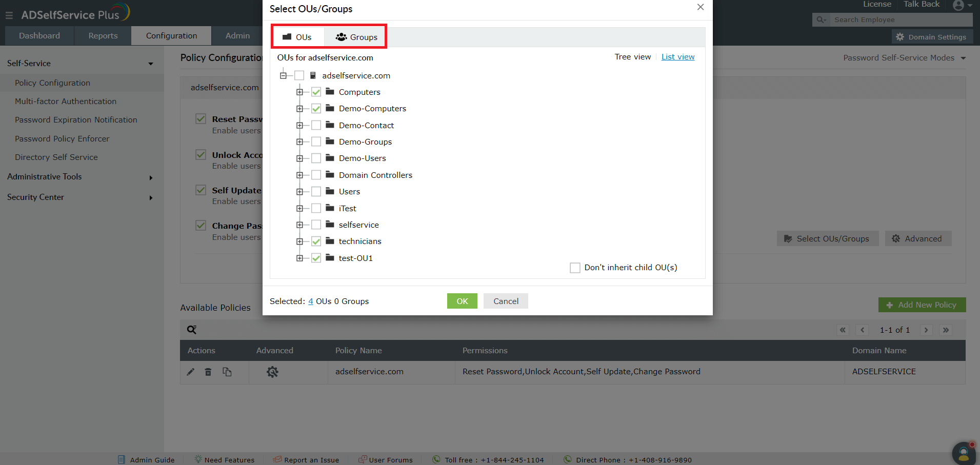980x465 pixels.
Task: Click the edit pencil icon for adselfservice.com policy
Action: pos(190,372)
